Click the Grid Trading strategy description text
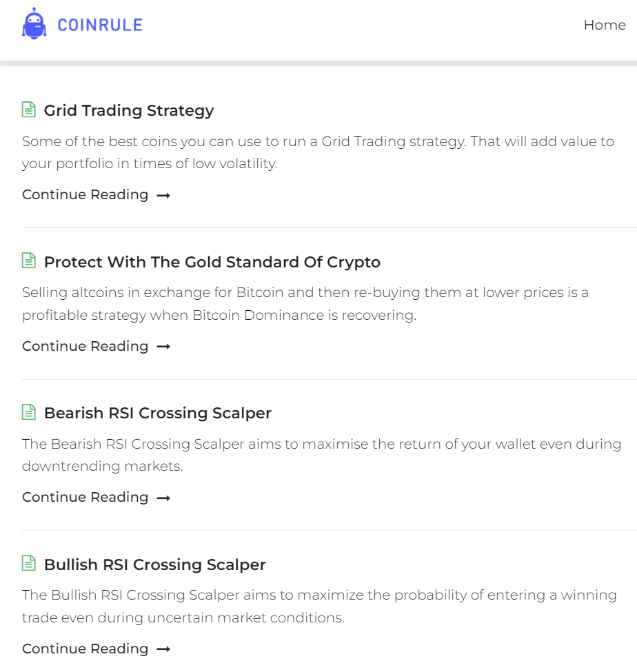 tap(318, 152)
